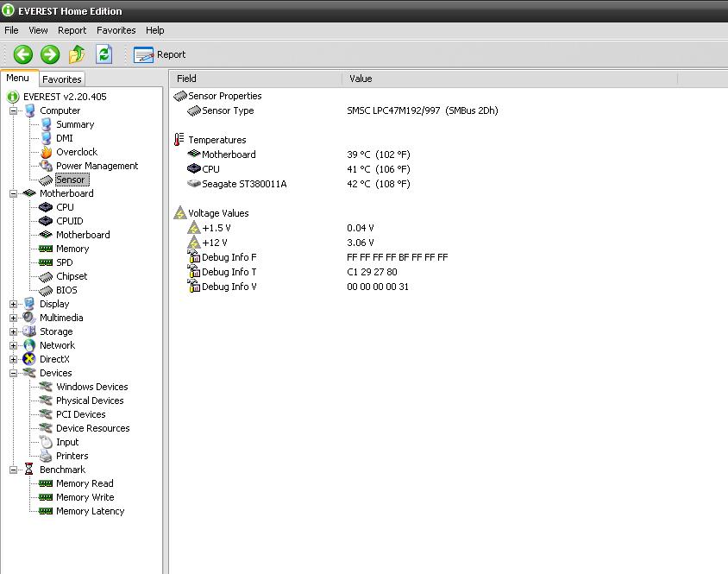Expand the Network tree node

(13, 345)
